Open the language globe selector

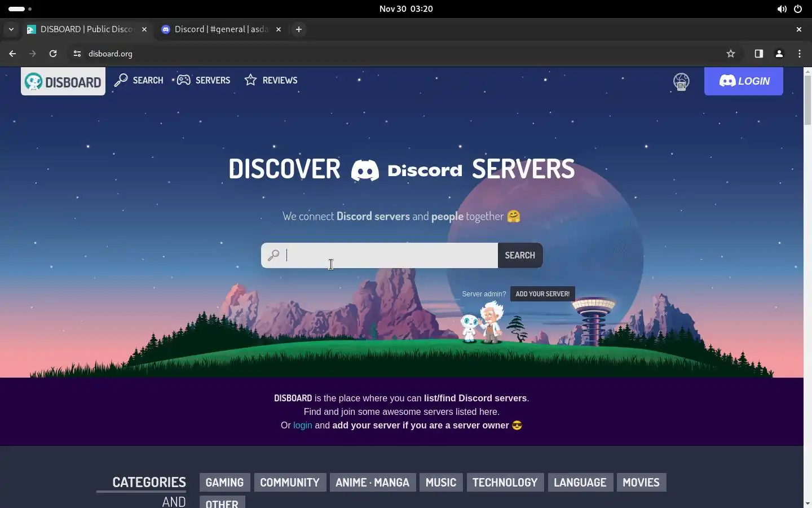(x=681, y=81)
